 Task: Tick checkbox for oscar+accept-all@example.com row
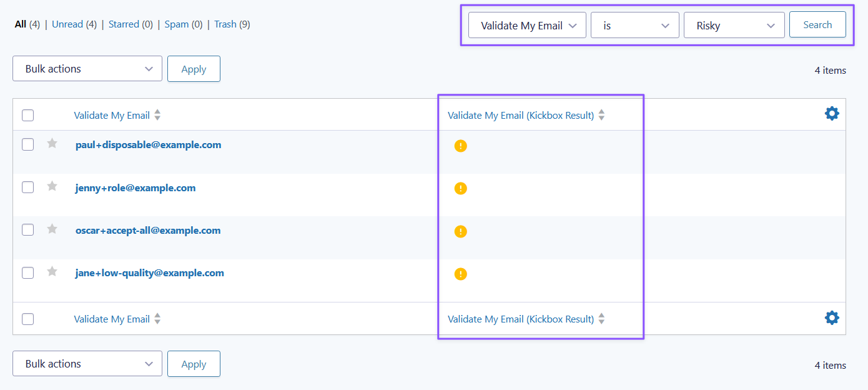[x=27, y=230]
